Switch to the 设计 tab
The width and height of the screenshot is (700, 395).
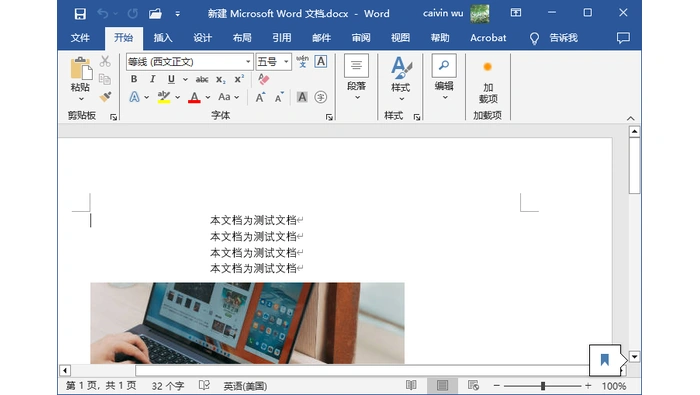tap(203, 38)
